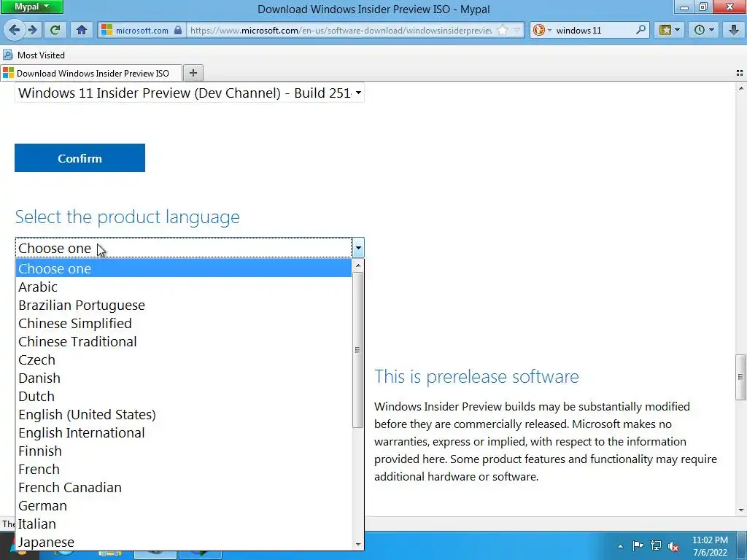Restore down the Mypal window
Viewport: 747px width, 560px height.
703,7
